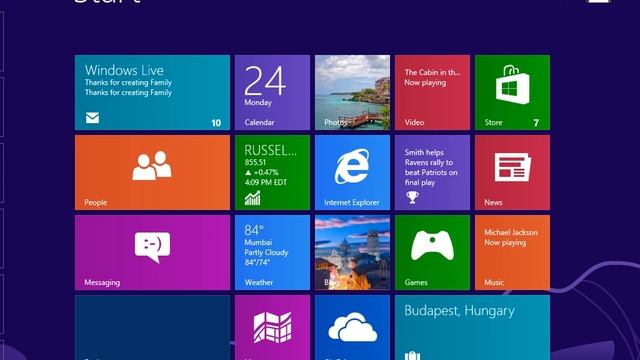
Task: Open the Calendar tile showing 24 Monday
Action: (x=272, y=93)
